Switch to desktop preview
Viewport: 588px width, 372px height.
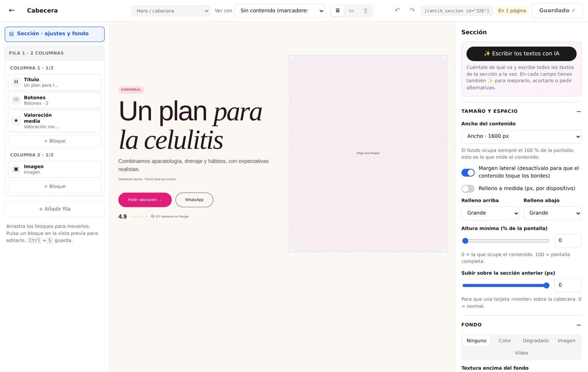click(x=338, y=11)
